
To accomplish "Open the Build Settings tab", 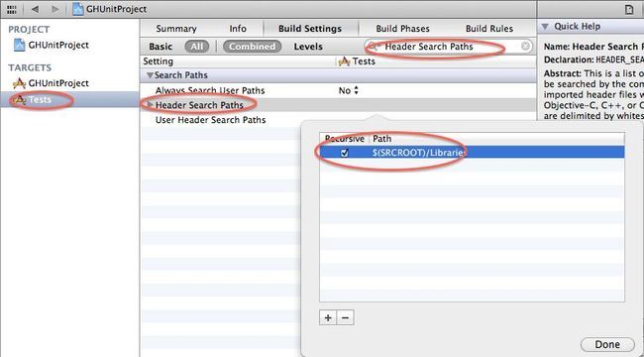I will [310, 29].
